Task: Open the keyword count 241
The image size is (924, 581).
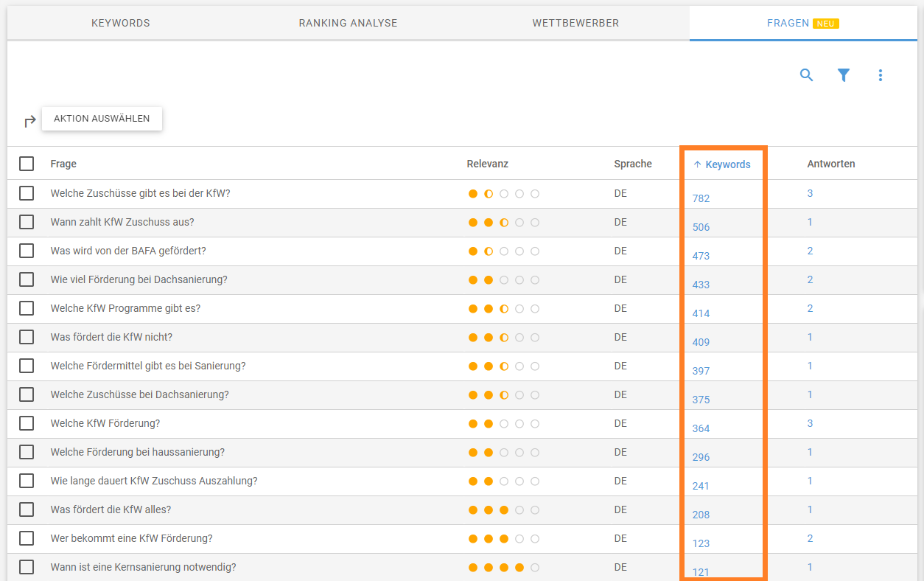Action: click(x=701, y=486)
